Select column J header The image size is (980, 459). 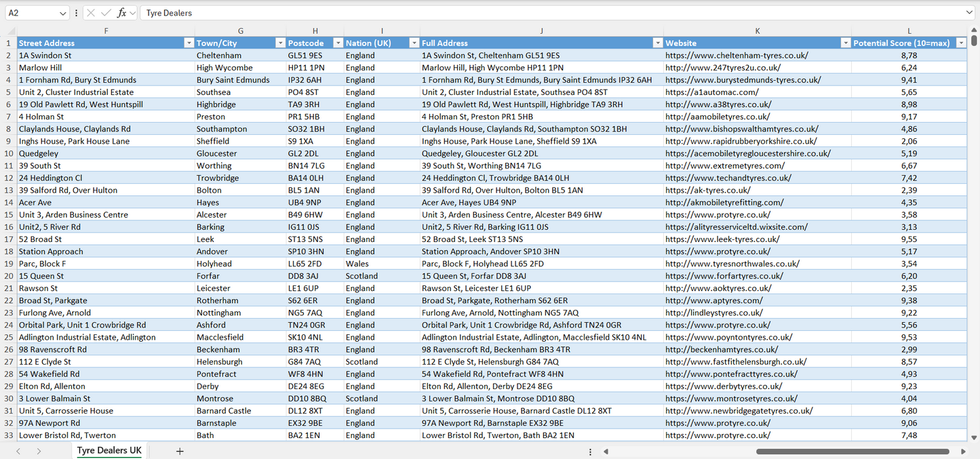541,31
